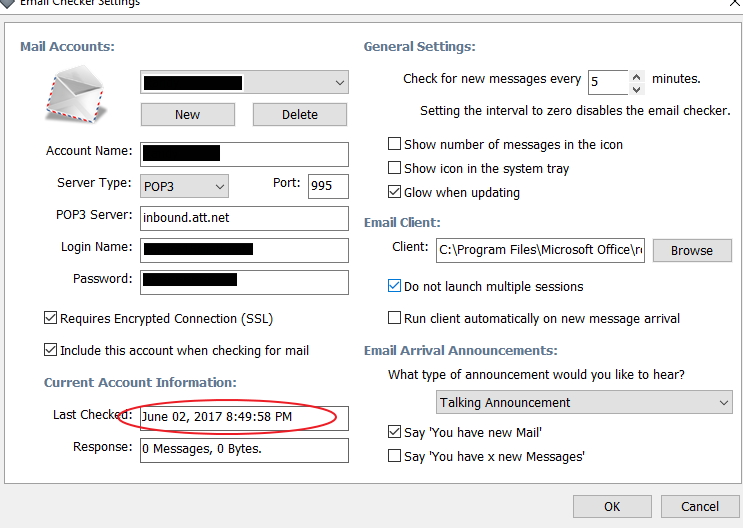Uncheck Do not launch multiple sessions

(x=395, y=287)
